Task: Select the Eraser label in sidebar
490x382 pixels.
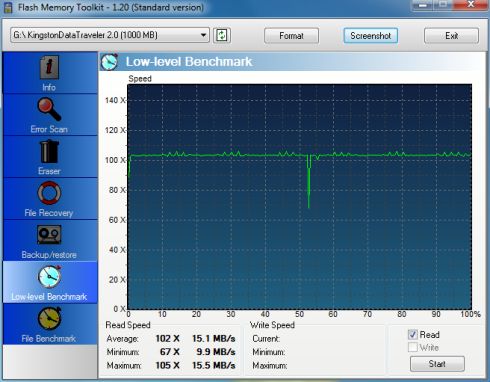Action: [x=49, y=171]
